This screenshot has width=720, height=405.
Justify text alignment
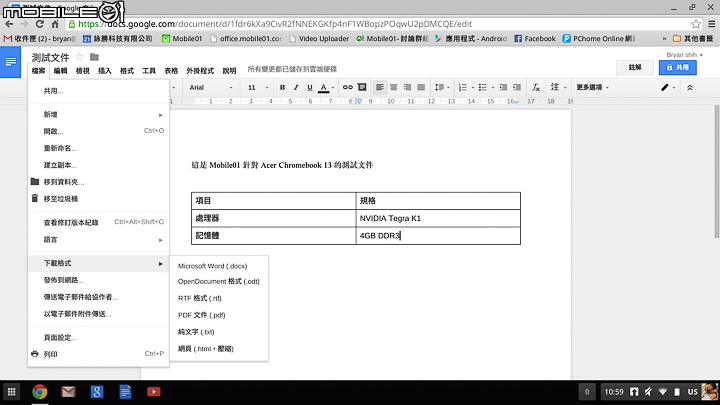click(x=421, y=87)
